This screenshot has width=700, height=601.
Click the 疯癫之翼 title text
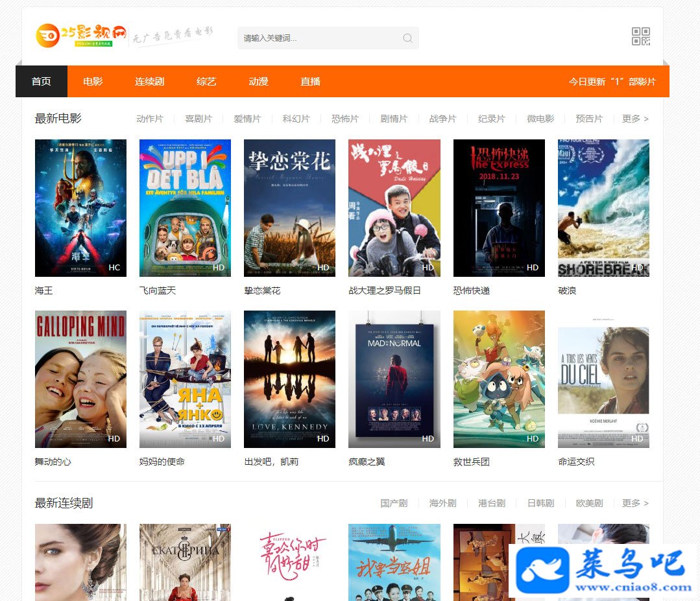click(x=367, y=462)
